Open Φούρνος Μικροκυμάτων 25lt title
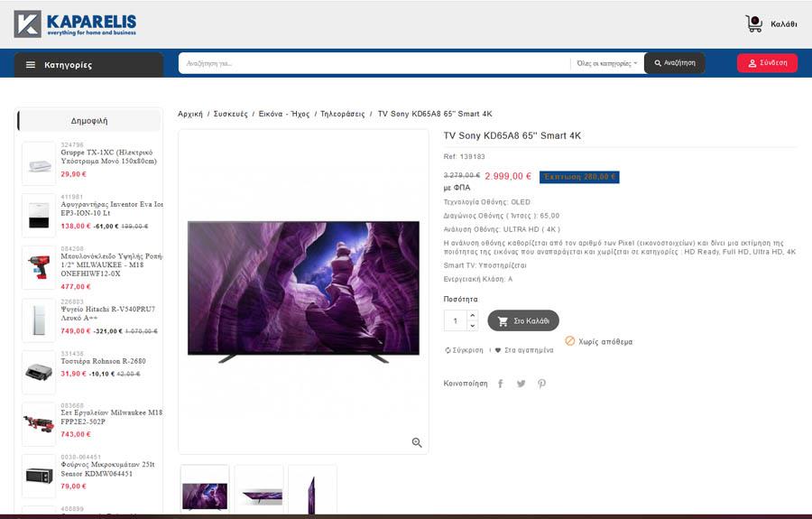The height and width of the screenshot is (519, 812). (x=107, y=468)
